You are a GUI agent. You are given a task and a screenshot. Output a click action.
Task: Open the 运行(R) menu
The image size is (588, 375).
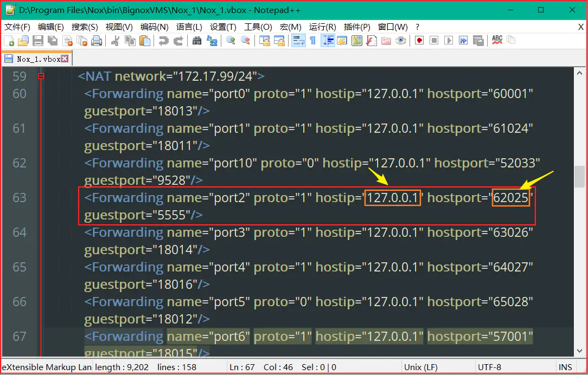(x=322, y=27)
